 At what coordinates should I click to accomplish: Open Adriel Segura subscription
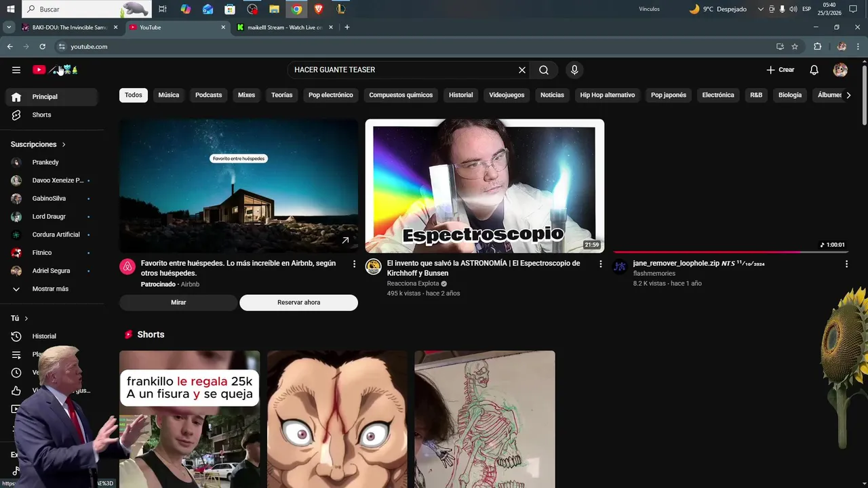click(x=52, y=271)
